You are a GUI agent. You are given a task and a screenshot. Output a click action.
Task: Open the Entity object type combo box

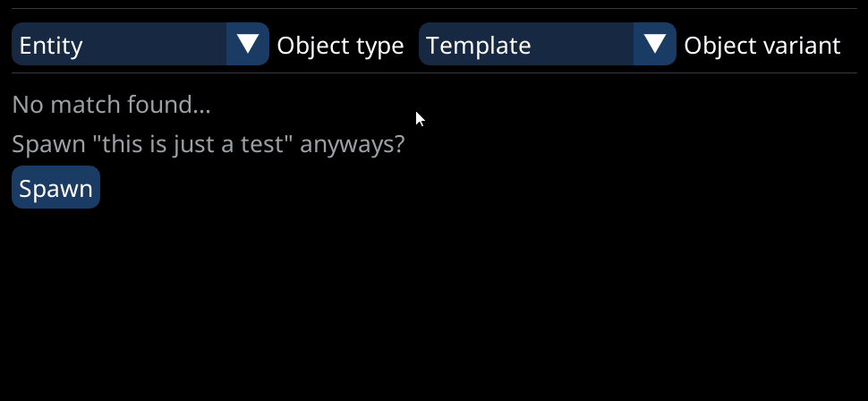coord(120,45)
